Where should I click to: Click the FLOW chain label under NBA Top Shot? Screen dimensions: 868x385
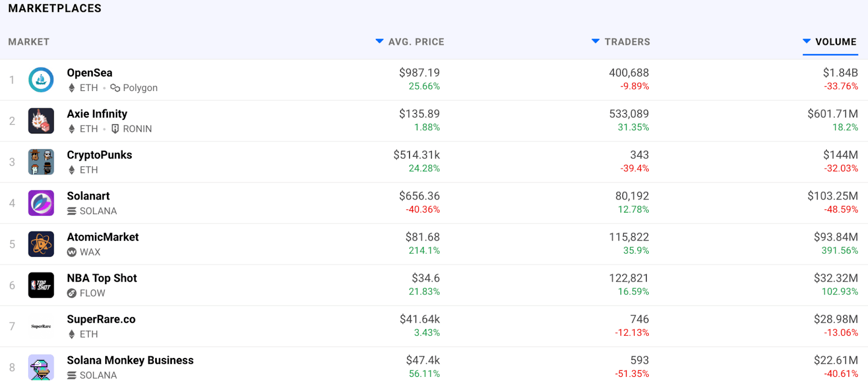click(x=92, y=293)
